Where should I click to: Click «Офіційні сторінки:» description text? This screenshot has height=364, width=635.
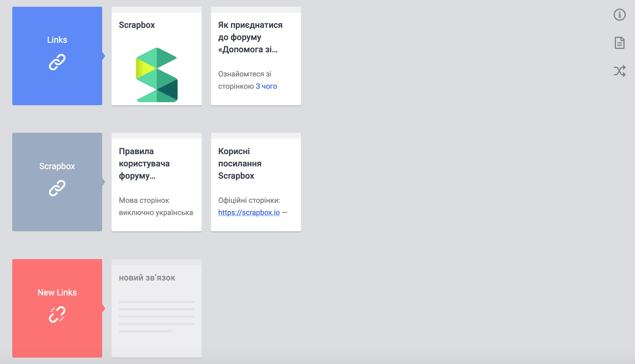[x=249, y=200]
